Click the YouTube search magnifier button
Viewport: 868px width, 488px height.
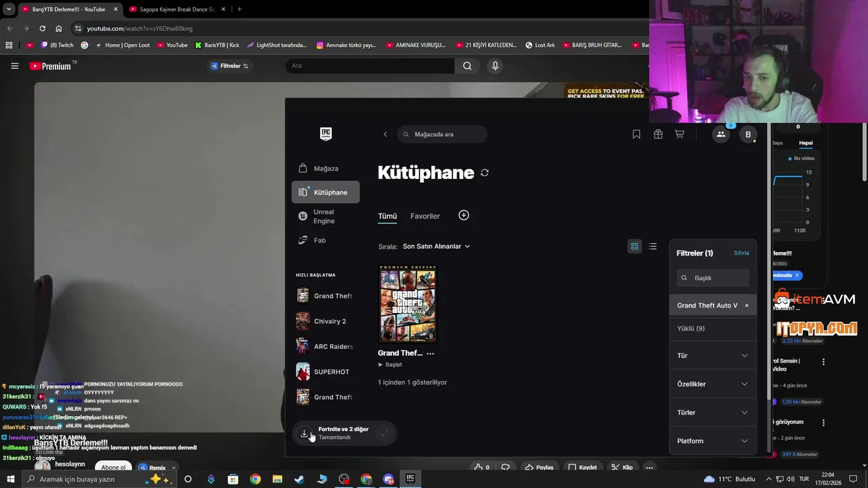467,66
